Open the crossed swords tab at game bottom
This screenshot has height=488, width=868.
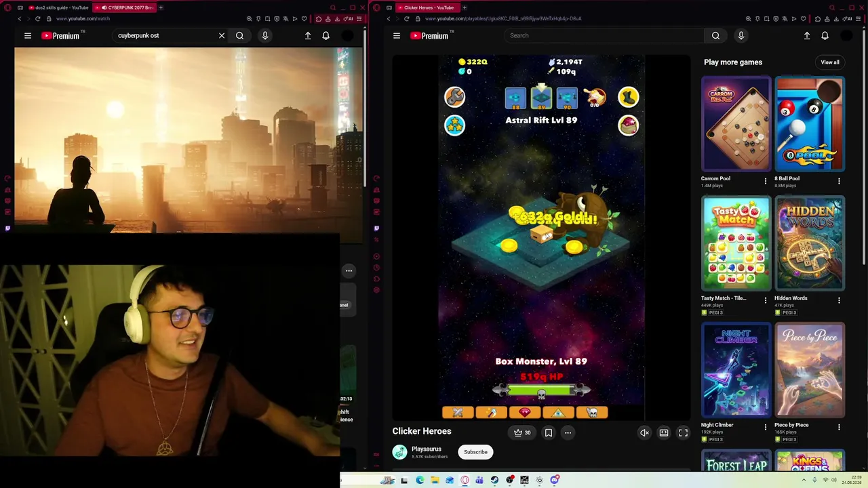click(458, 412)
